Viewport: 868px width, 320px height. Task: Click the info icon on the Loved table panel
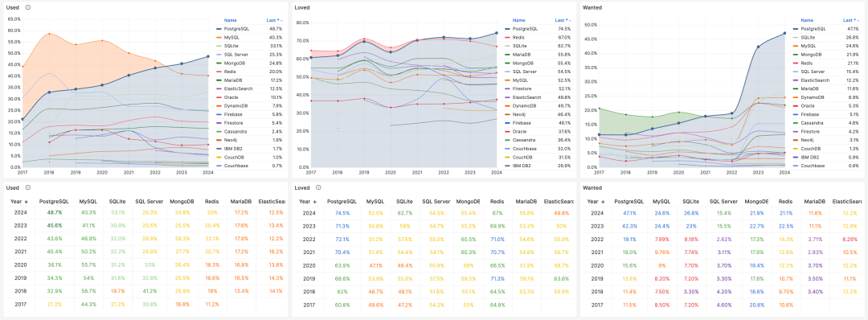point(317,187)
